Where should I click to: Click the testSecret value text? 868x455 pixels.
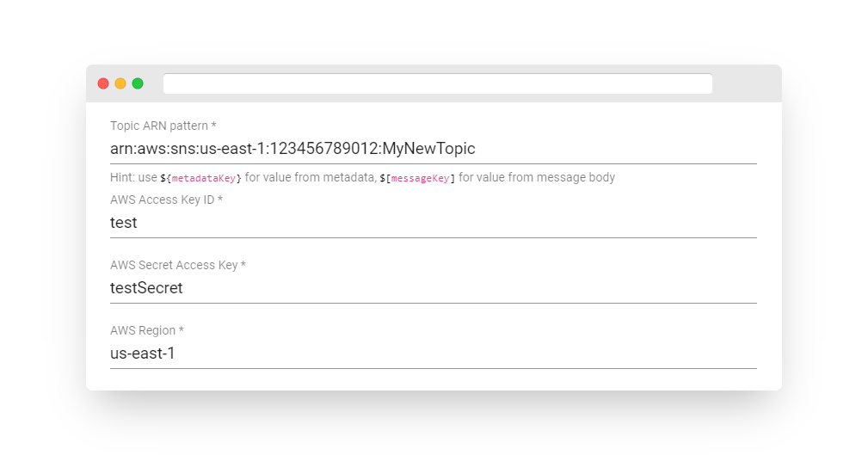click(x=146, y=288)
